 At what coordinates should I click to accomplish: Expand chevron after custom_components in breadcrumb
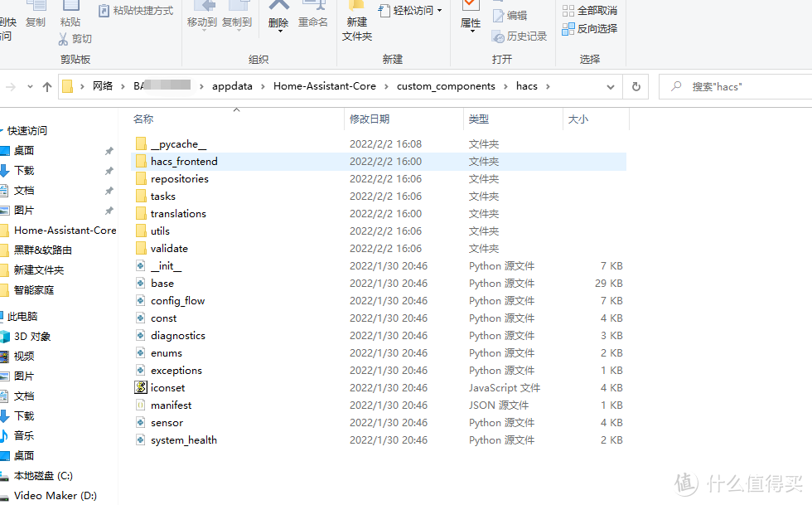(x=506, y=86)
